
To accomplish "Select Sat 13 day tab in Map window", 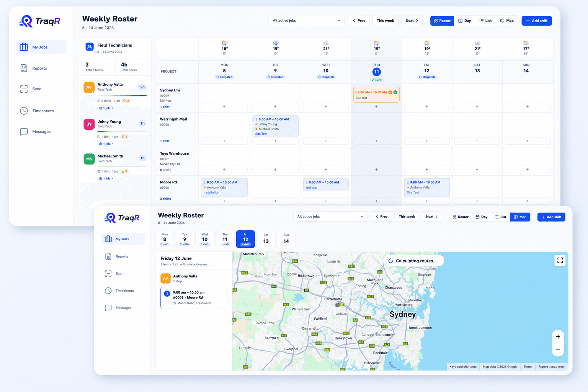I will (x=266, y=239).
